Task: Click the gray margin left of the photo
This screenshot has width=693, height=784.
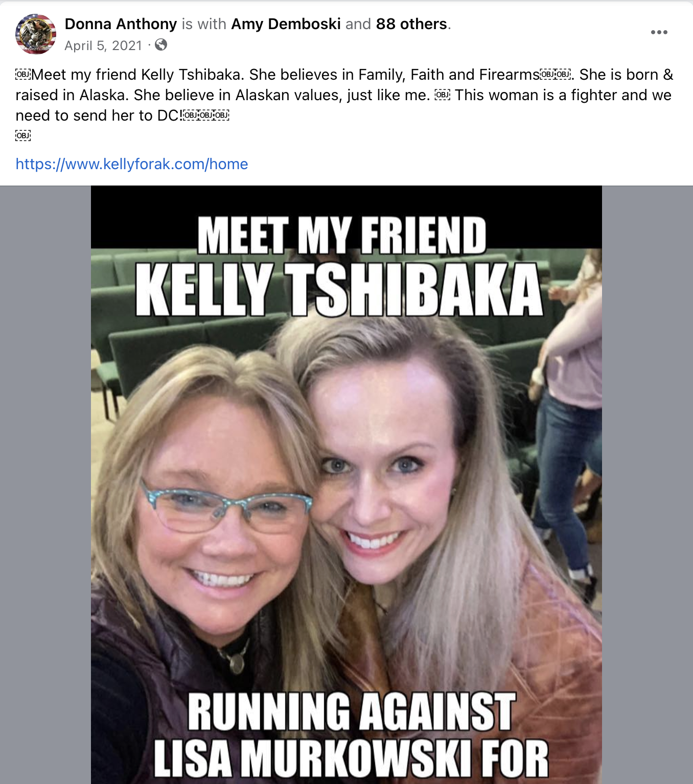Action: coord(45,485)
